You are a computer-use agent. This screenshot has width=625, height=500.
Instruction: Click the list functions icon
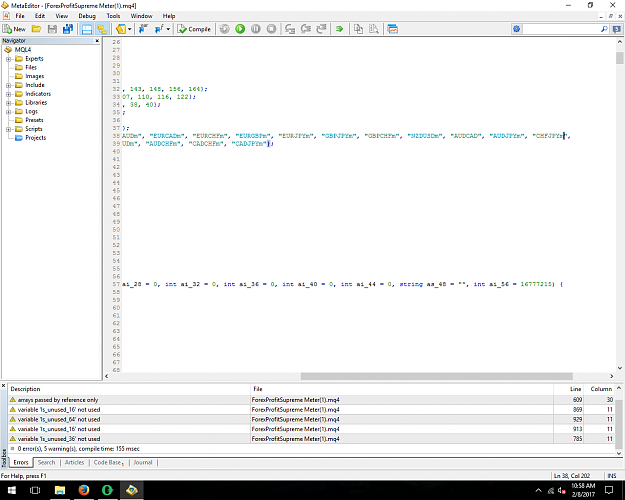tap(159, 29)
